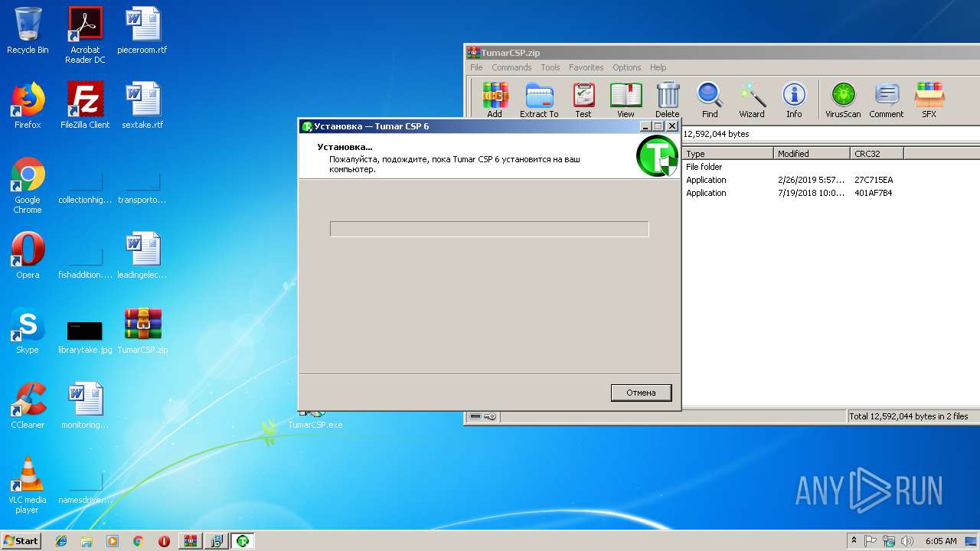Open the Wizard wand icon in WinRAR
The width and height of the screenshot is (980, 551).
(x=752, y=100)
